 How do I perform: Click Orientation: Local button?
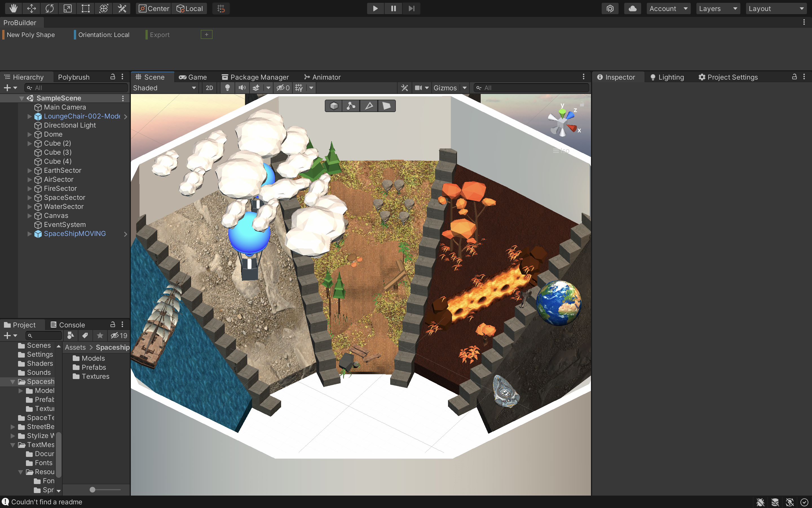point(104,35)
